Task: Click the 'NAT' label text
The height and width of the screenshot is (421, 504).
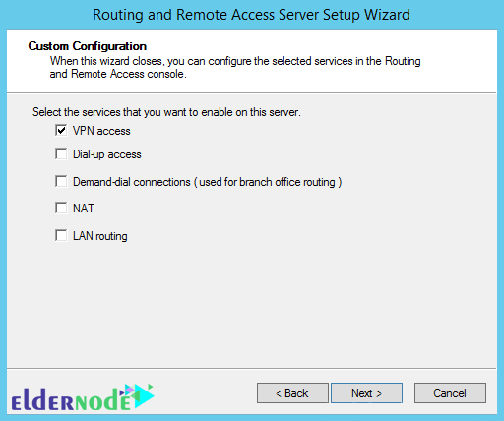Action: (x=84, y=209)
